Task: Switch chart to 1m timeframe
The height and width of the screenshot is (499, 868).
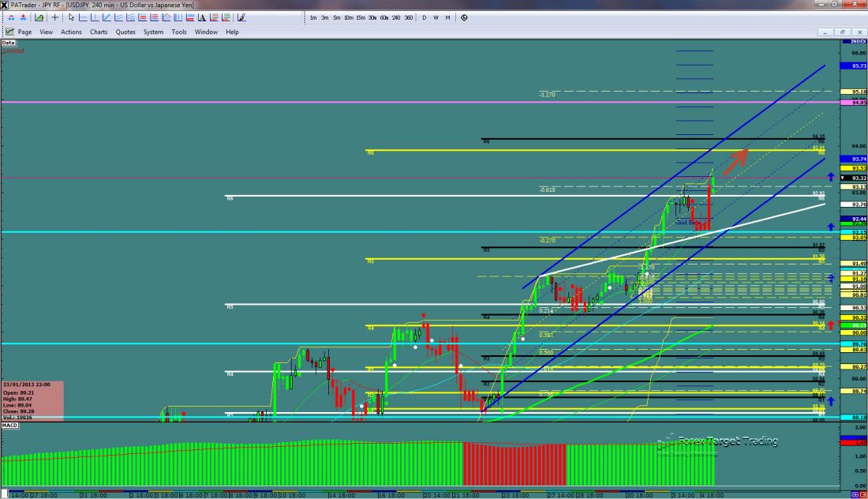Action: [x=313, y=17]
